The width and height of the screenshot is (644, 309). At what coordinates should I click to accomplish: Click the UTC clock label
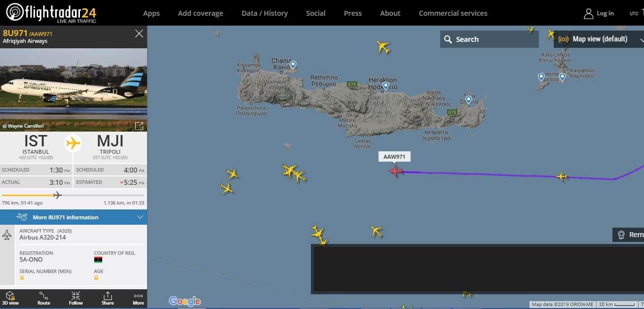[x=634, y=14]
